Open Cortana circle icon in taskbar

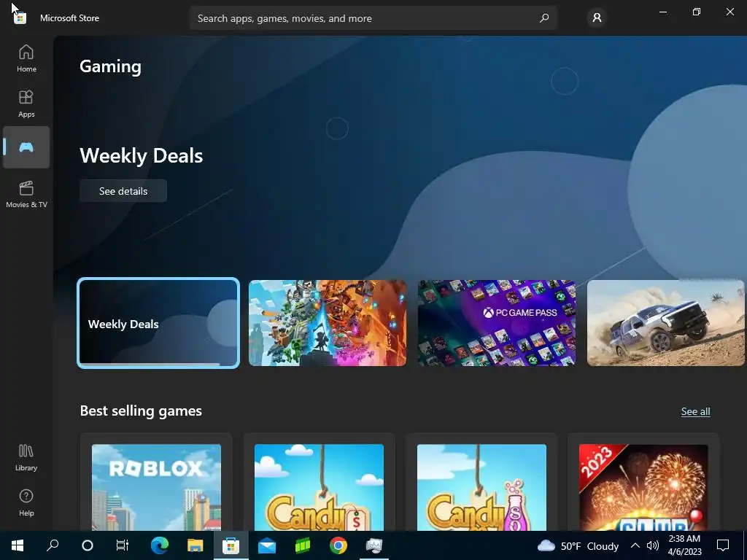click(88, 545)
